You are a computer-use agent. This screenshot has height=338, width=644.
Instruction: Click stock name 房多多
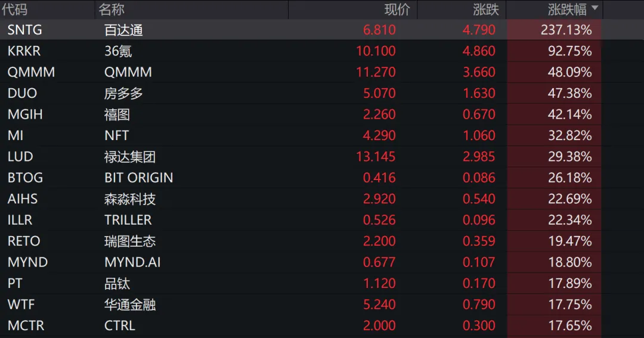123,94
